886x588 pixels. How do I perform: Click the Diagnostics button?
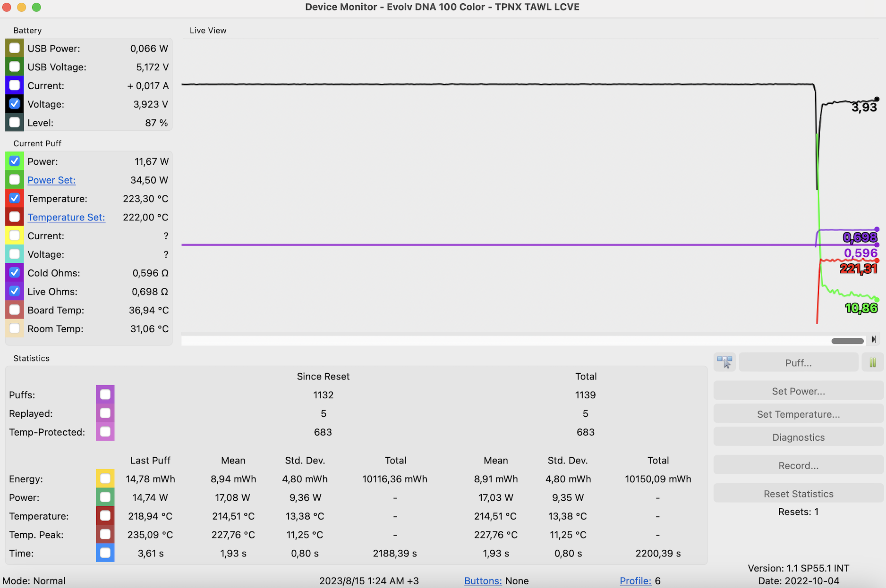coord(798,437)
